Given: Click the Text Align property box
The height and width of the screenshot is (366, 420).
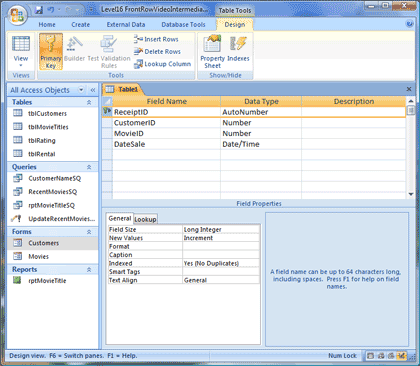Looking at the screenshot, I should coord(221,280).
